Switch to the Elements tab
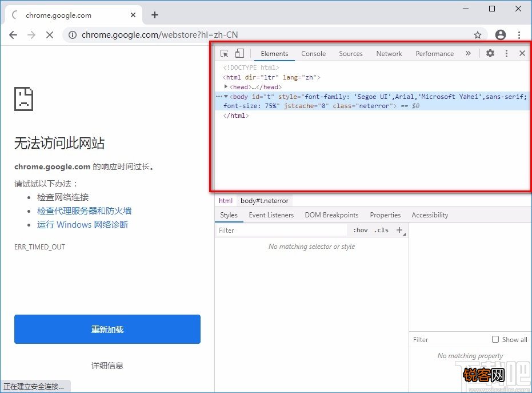 coord(274,54)
